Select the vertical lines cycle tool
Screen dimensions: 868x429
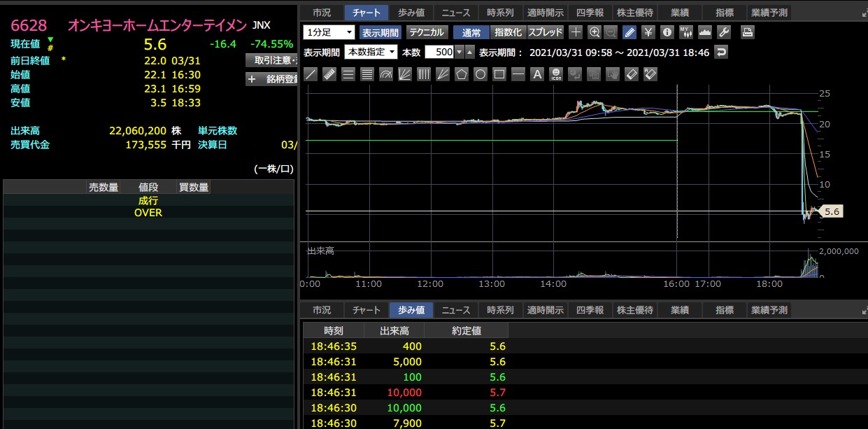coord(424,73)
